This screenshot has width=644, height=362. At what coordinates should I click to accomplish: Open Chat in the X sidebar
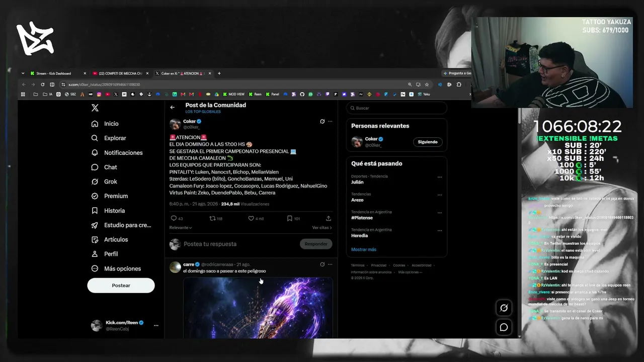pos(104,167)
